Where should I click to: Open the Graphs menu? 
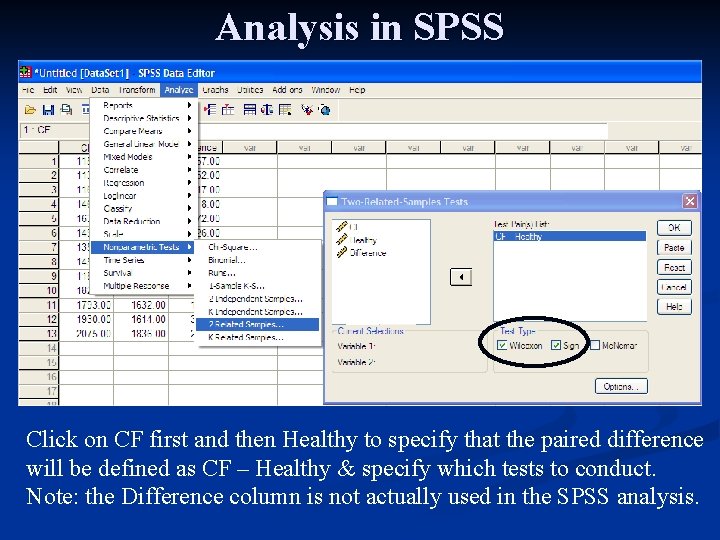click(215, 90)
